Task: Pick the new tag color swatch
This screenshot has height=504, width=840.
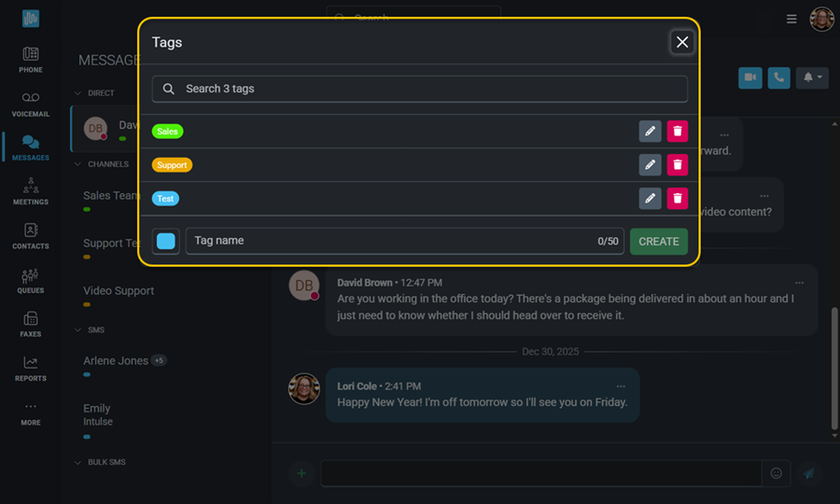Action: [166, 242]
